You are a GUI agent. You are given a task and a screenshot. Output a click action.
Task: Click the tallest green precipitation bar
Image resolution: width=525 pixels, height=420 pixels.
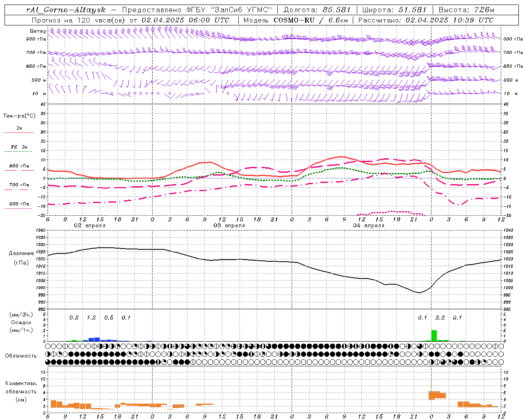pyautogui.click(x=434, y=336)
